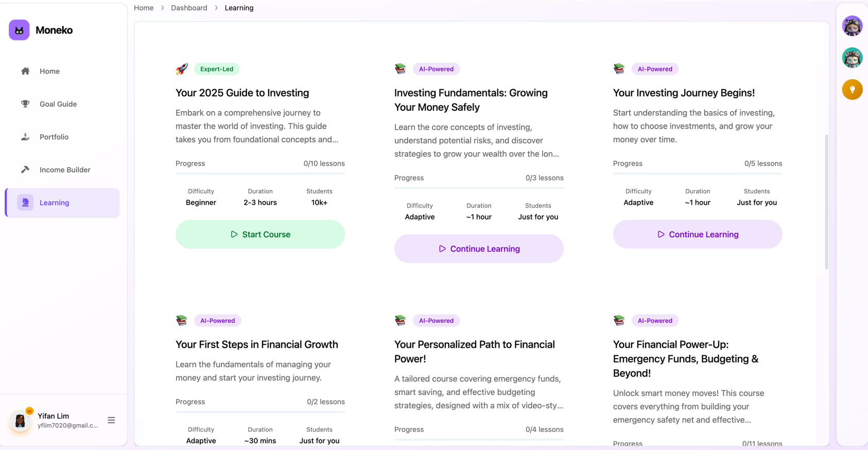This screenshot has height=450, width=868.
Task: Click rocket icon on 2025 Guide course
Action: pyautogui.click(x=182, y=69)
